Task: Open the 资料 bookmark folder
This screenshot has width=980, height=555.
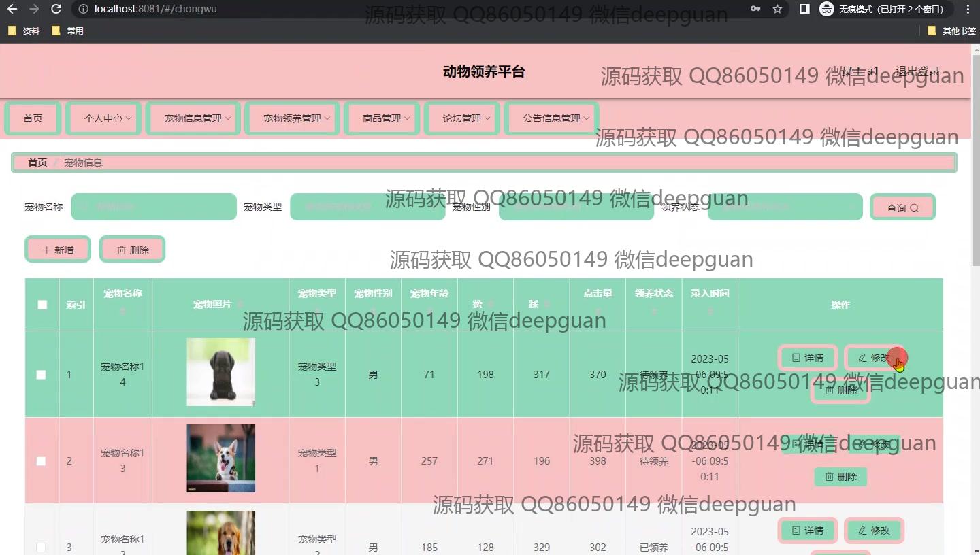Action: point(24,31)
